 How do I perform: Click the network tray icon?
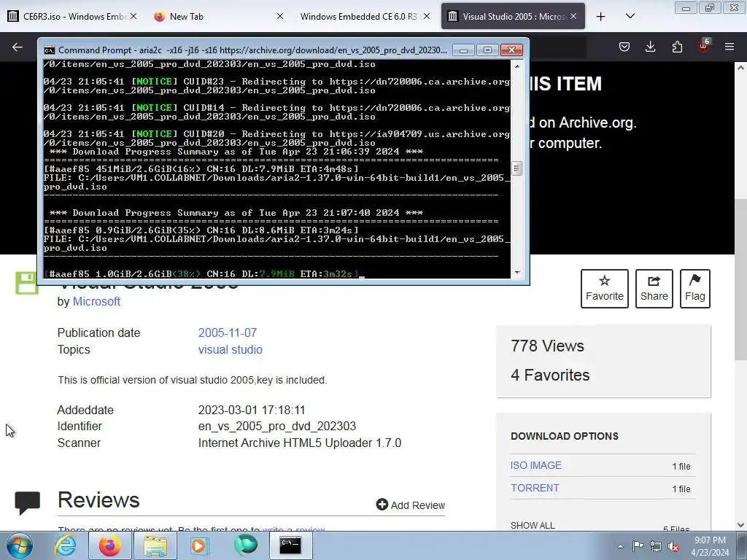[x=656, y=546]
